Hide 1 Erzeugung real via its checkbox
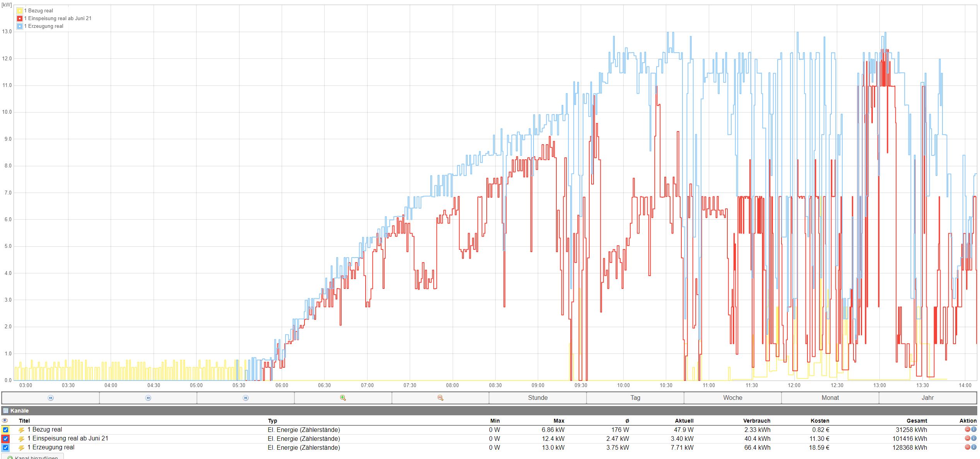 (5, 448)
